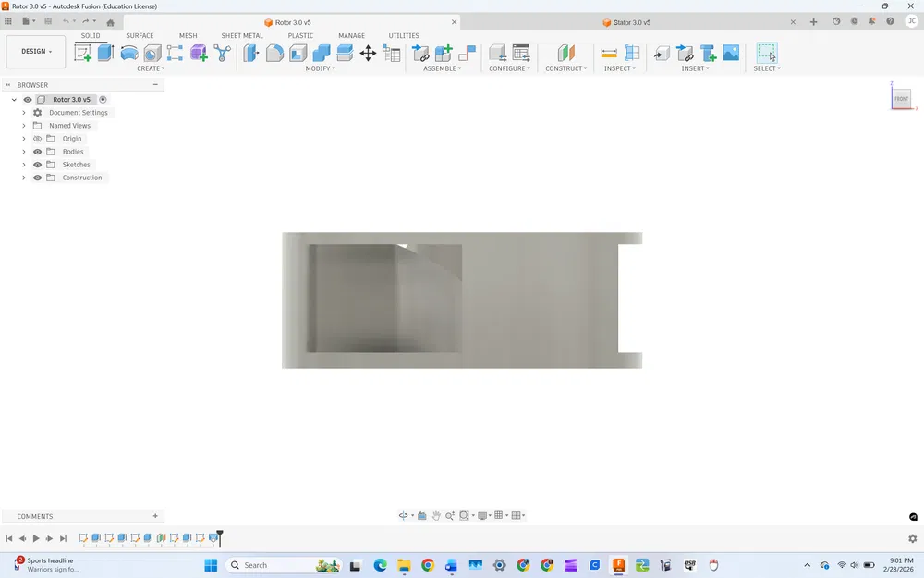Switch to the PLASTIC tab
This screenshot has height=578, width=924.
click(x=300, y=35)
